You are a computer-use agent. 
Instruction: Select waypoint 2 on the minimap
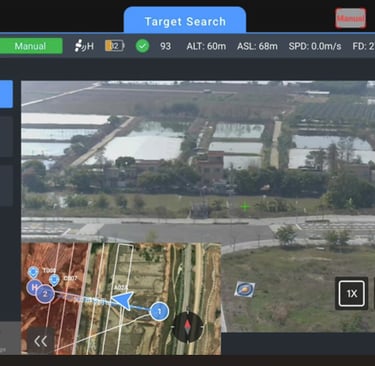pyautogui.click(x=45, y=294)
